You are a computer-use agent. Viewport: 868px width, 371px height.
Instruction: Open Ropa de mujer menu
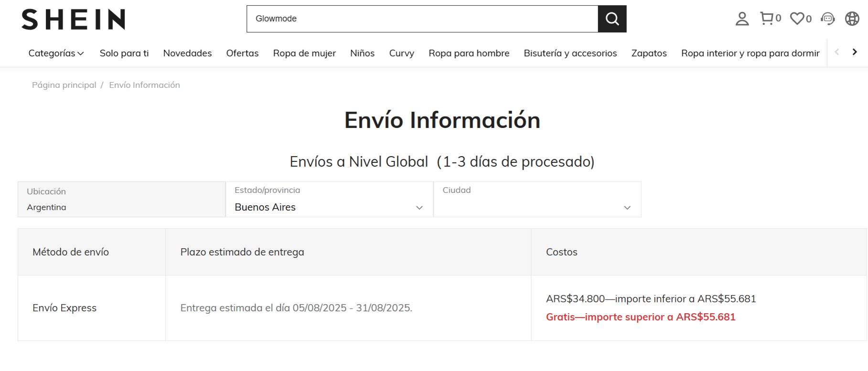pyautogui.click(x=304, y=53)
